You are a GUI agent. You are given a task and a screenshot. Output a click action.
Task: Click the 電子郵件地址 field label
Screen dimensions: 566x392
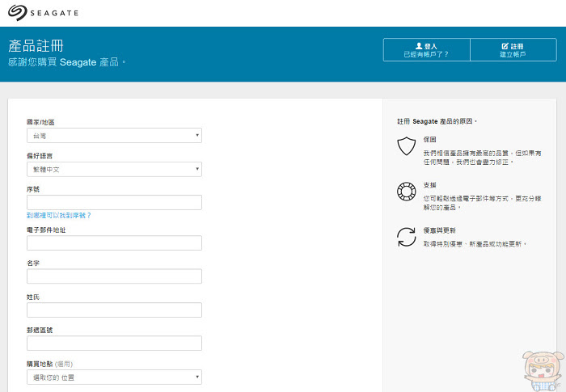coord(46,230)
